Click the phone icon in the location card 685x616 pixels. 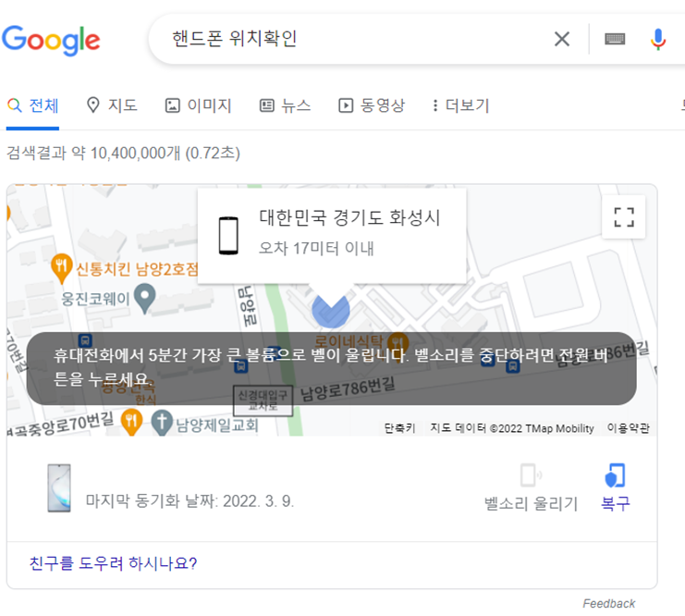228,235
